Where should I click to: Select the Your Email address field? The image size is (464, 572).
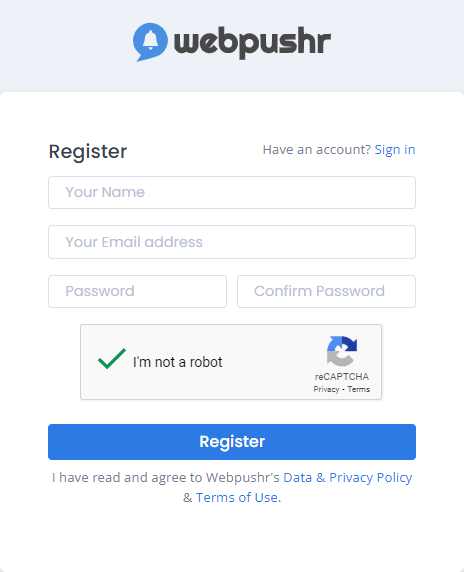pyautogui.click(x=232, y=242)
